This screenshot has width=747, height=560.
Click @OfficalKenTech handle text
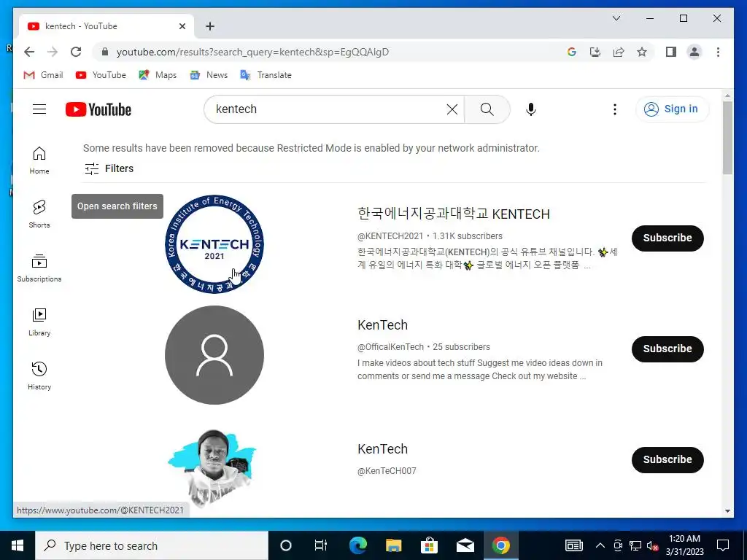click(391, 347)
